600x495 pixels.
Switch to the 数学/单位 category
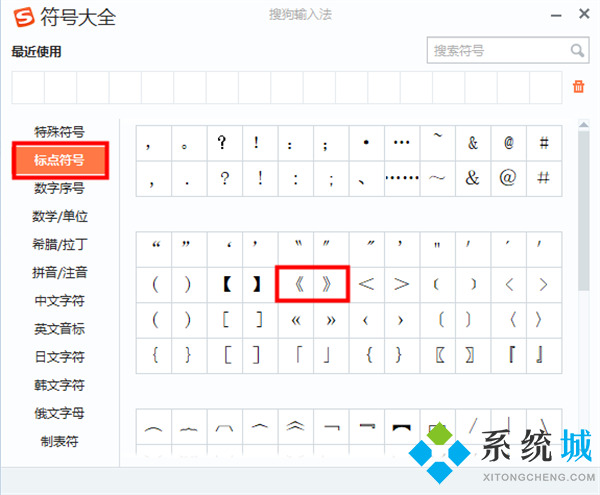(60, 217)
